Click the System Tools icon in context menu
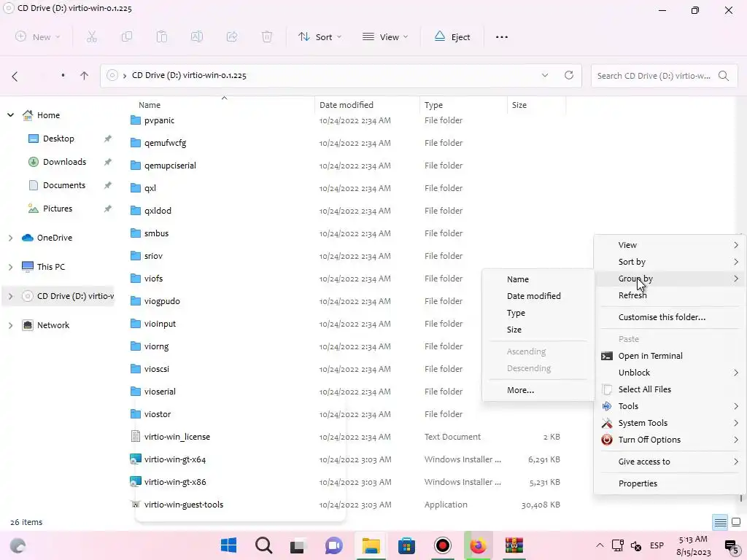The height and width of the screenshot is (560, 747). point(606,423)
